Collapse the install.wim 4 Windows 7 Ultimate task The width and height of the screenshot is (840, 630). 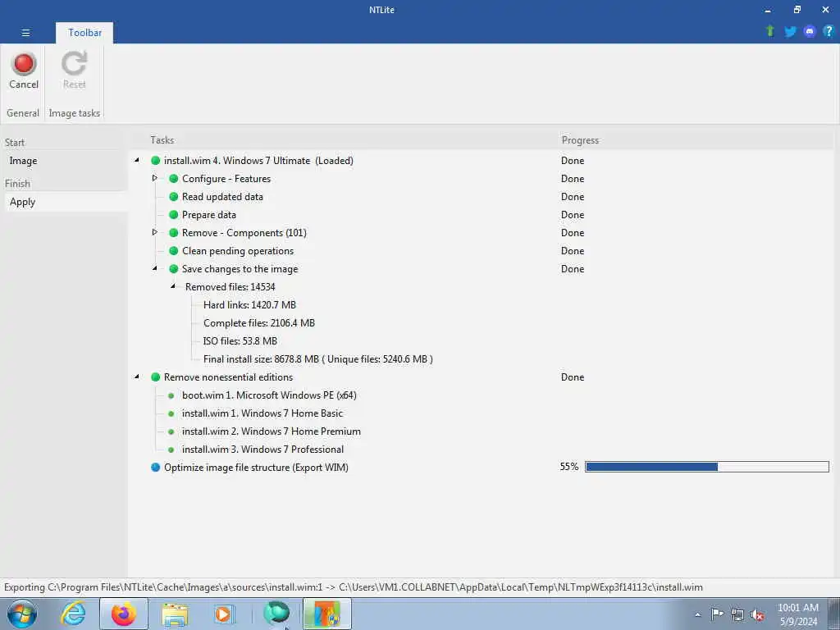pos(137,160)
